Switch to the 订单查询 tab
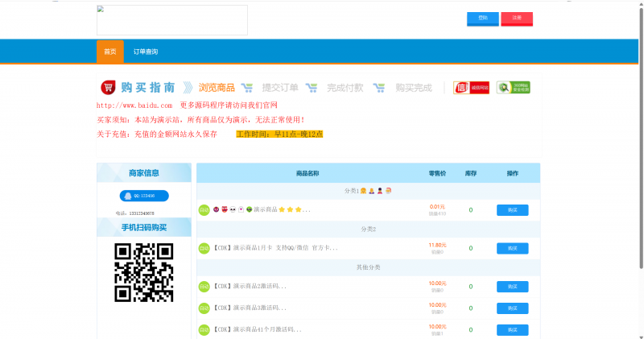 coord(146,52)
